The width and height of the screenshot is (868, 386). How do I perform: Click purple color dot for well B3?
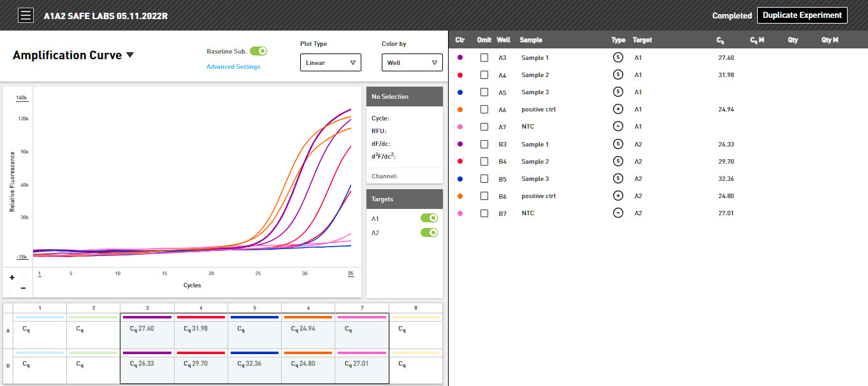(460, 144)
